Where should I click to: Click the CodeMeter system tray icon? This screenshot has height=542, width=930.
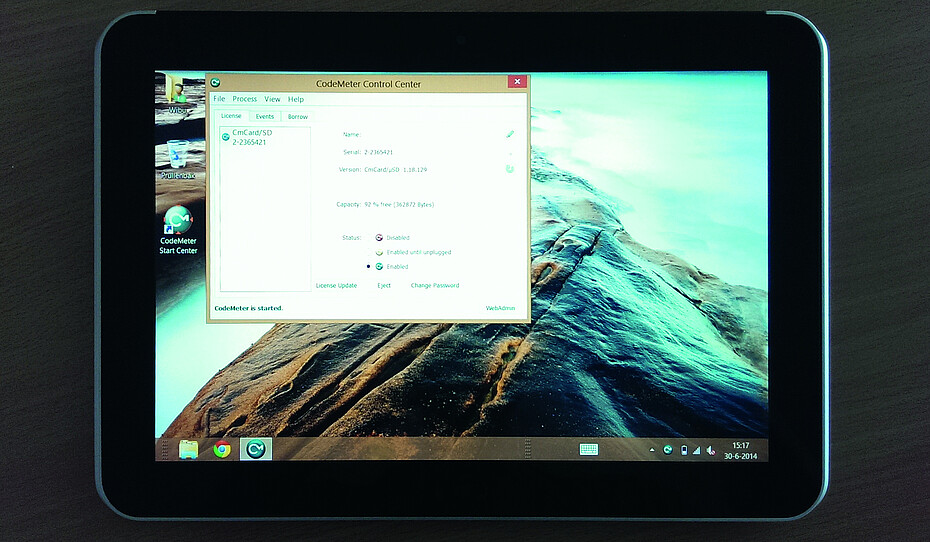[668, 450]
